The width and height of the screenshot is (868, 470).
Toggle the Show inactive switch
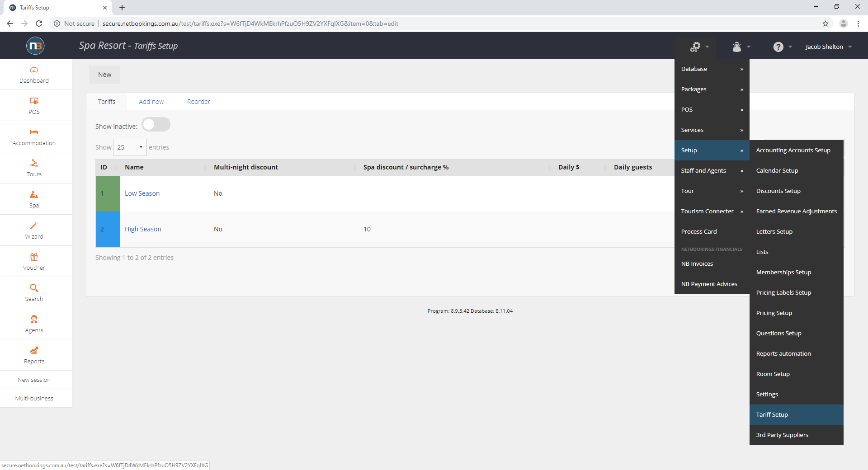156,124
